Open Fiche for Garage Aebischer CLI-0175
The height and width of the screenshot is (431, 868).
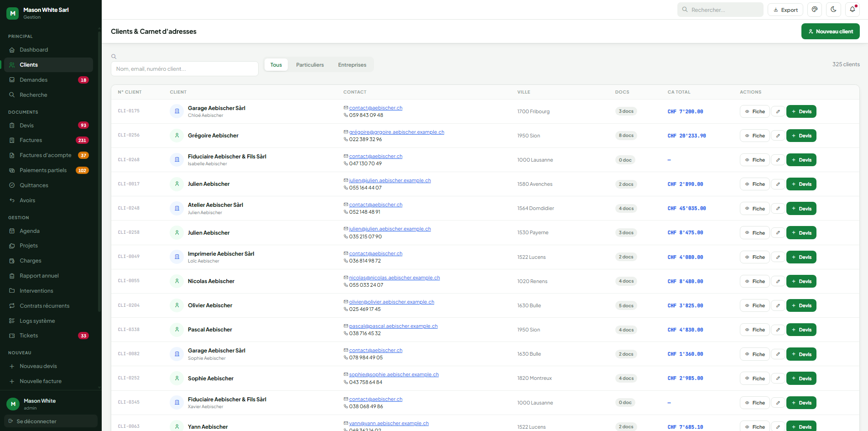point(754,111)
